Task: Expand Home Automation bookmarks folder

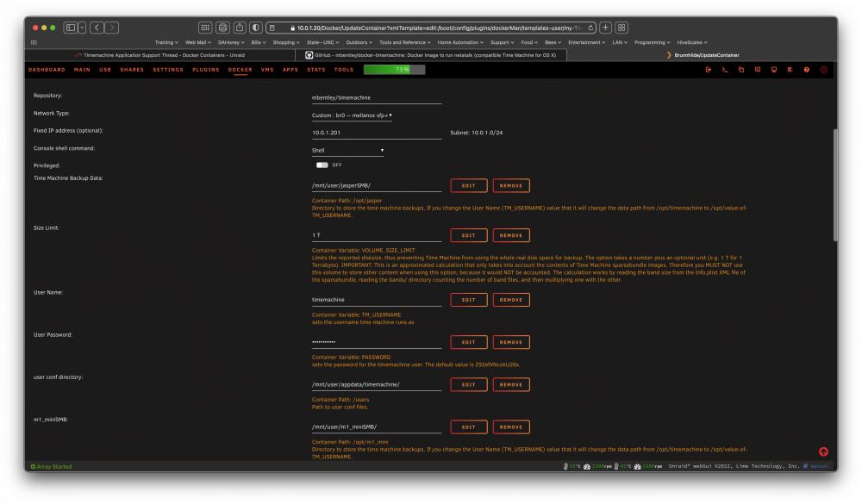Action: tap(460, 42)
